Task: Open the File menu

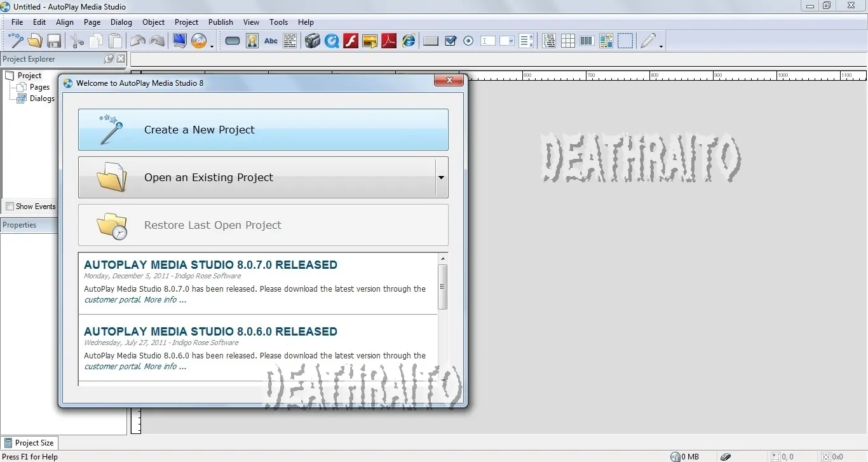Action: (17, 22)
